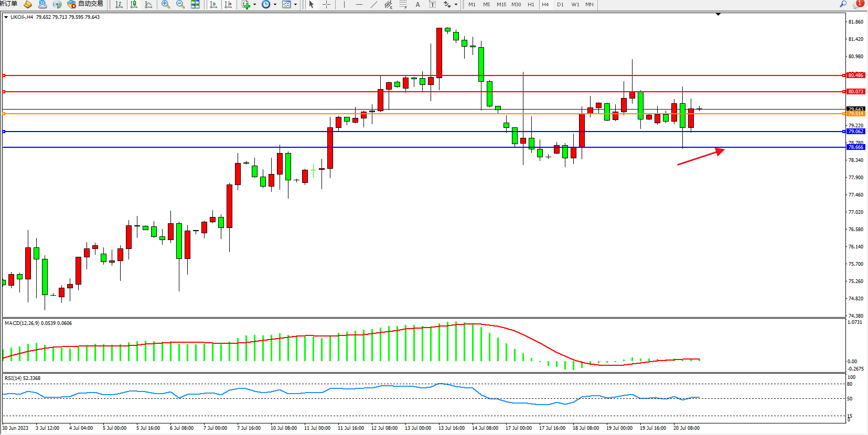Select the trendline drawing tool

tap(373, 4)
